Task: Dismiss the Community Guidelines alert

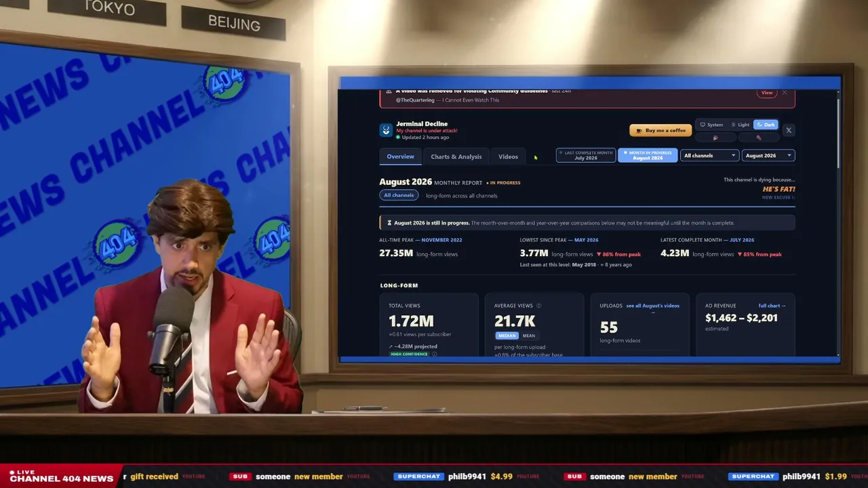Action: point(785,93)
